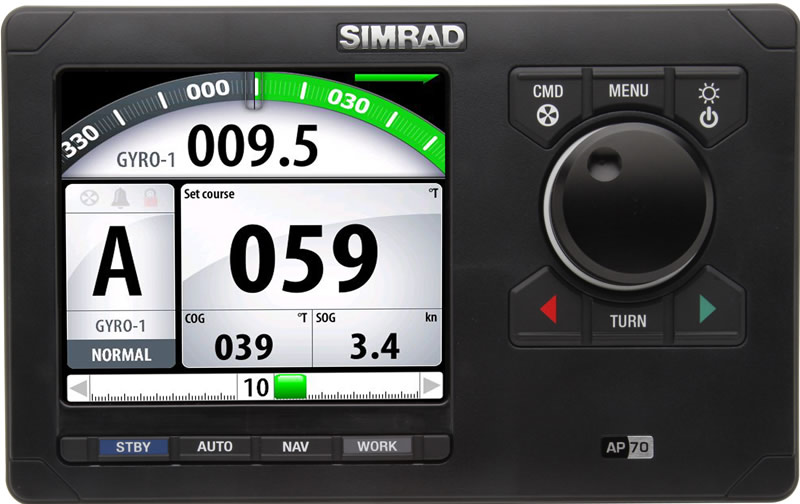Activate AUTO mode button
800x504 pixels.
click(x=215, y=447)
